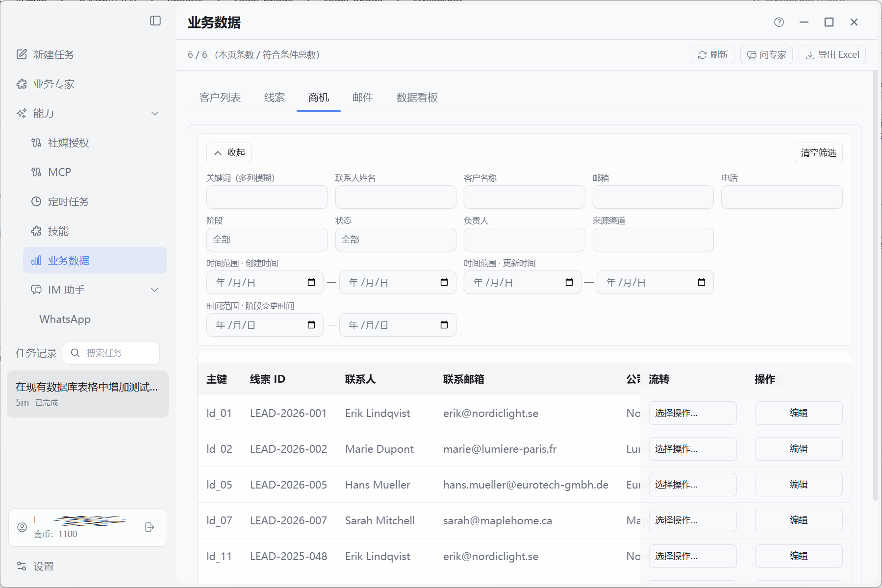Click search icon in task search box
882x588 pixels.
point(75,353)
